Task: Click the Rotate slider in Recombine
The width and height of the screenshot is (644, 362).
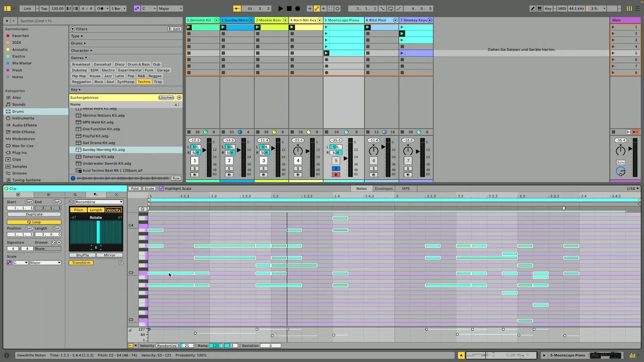Action: (96, 232)
